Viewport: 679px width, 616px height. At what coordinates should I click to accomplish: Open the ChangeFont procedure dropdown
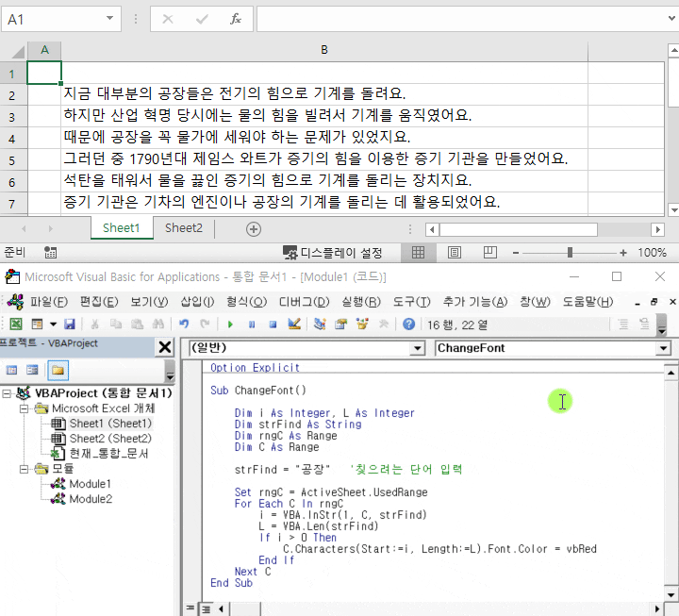click(663, 348)
